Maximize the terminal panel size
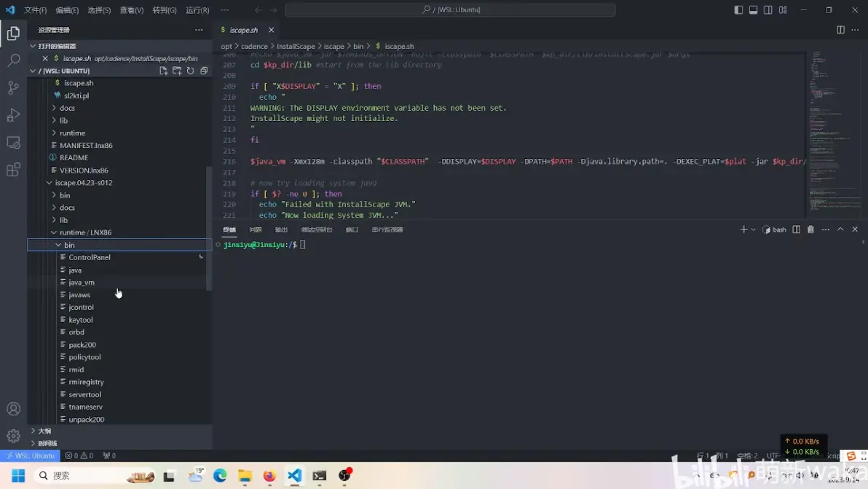 coord(840,230)
